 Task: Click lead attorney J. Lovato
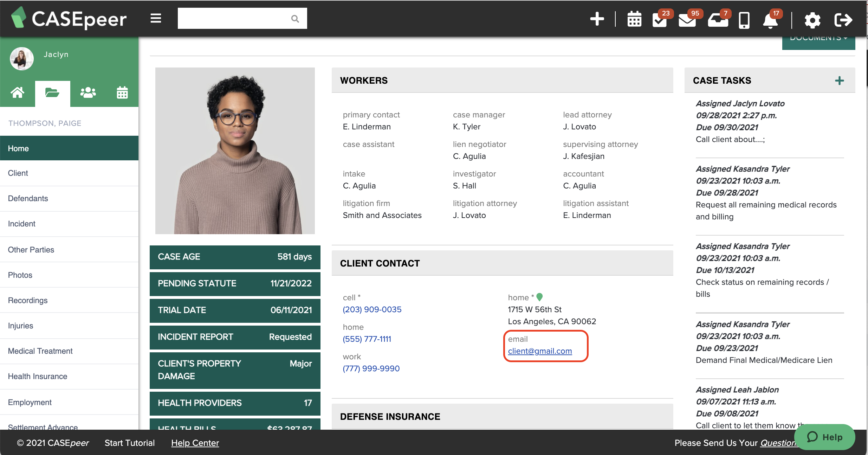pos(579,127)
